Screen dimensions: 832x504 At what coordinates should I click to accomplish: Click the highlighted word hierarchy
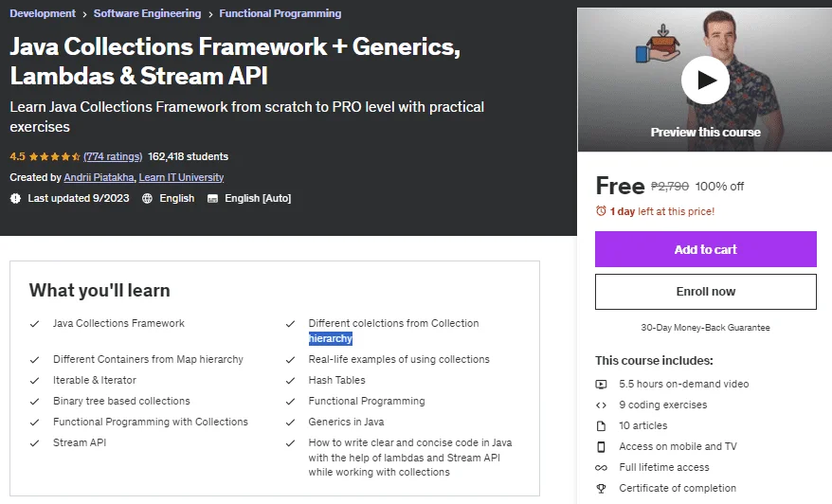pos(330,338)
